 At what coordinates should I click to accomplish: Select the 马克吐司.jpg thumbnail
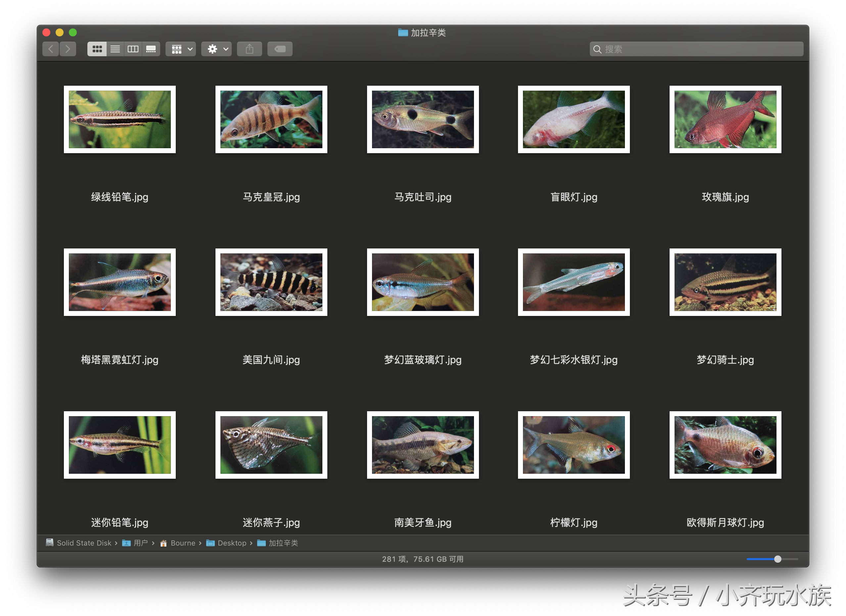423,119
